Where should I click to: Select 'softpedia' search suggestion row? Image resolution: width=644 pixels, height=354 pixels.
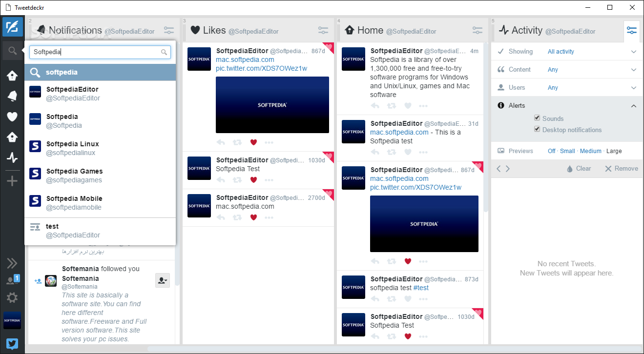(100, 72)
